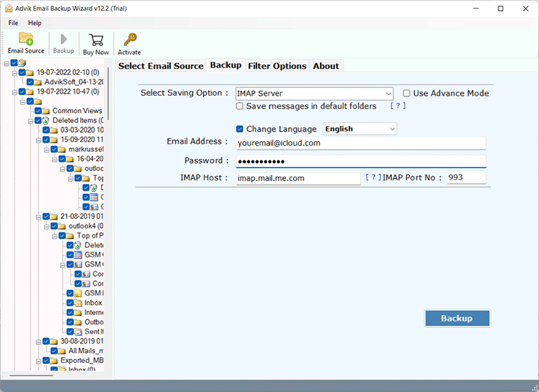The height and width of the screenshot is (392, 539).
Task: Uncheck the 19-07-2022 02-10 folder checkbox
Action: click(22, 73)
